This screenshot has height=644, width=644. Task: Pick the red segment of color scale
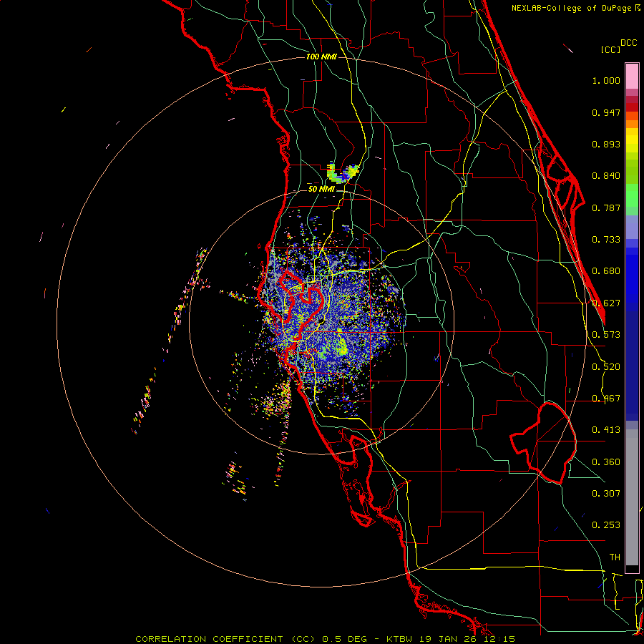[632, 107]
